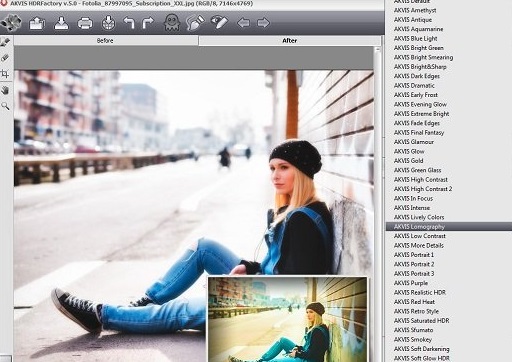This screenshot has width=512, height=362.
Task: Choose AKVIS Glamour preset
Action: 414,142
